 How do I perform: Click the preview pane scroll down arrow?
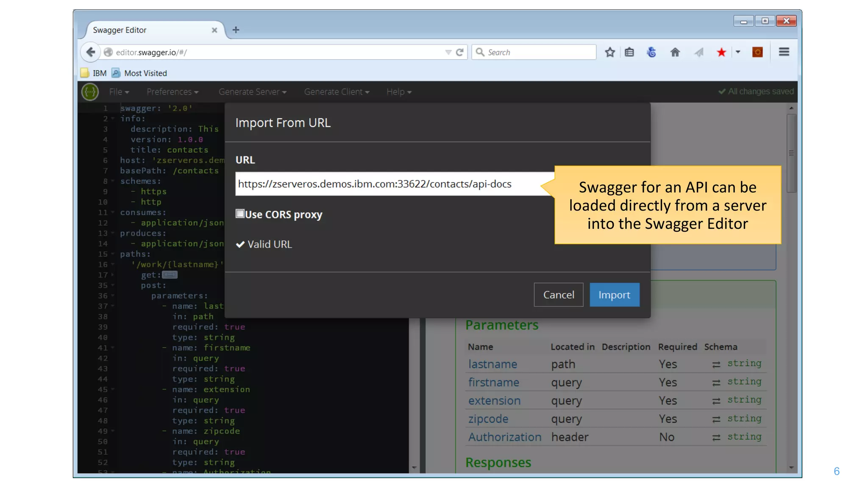[x=791, y=468]
